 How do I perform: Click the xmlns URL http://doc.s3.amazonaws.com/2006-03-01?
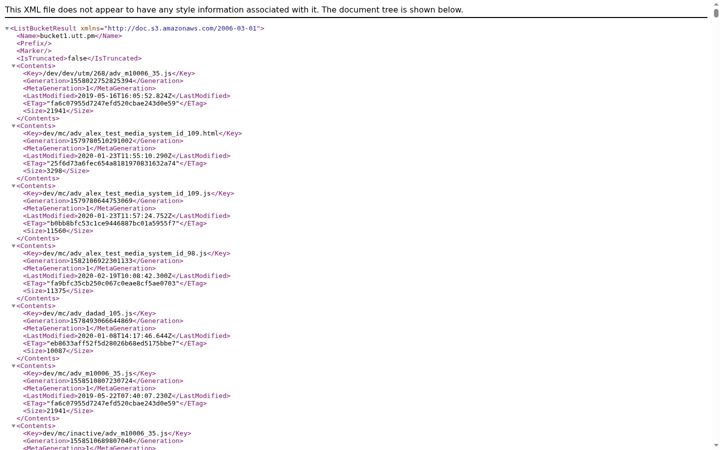pos(182,28)
